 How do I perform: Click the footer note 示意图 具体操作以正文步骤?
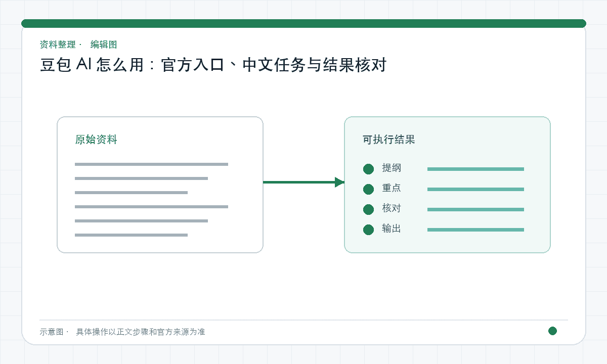(x=122, y=332)
